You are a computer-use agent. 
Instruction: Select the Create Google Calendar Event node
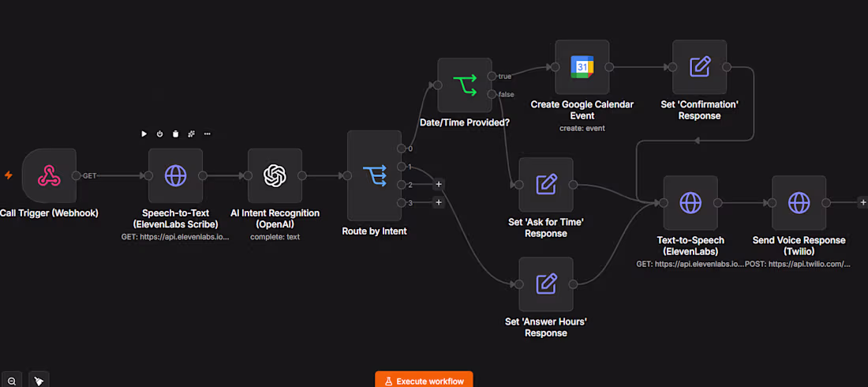tap(582, 67)
